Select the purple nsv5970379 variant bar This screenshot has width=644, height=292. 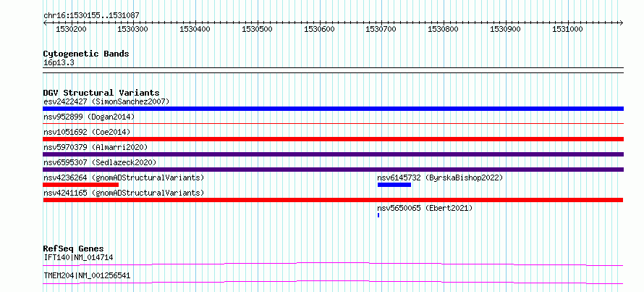333,154
